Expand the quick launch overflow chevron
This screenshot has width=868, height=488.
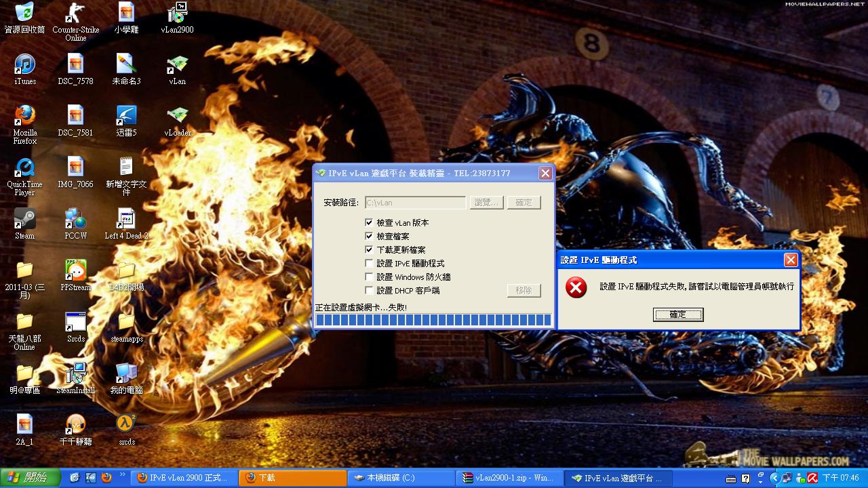click(x=123, y=475)
